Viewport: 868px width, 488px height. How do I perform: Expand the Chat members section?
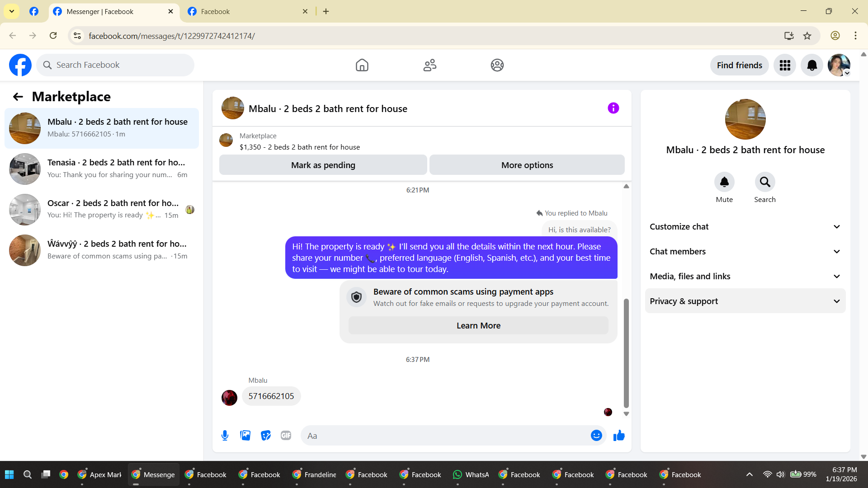[745, 252]
